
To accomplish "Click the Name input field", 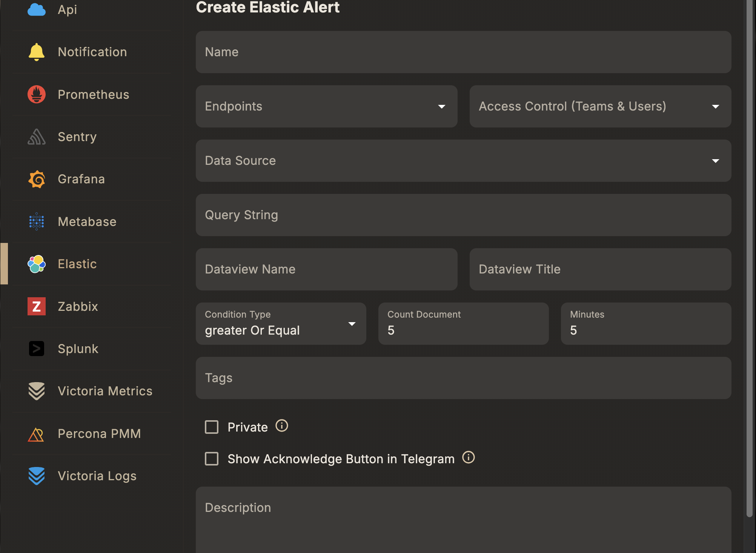I will coord(464,52).
